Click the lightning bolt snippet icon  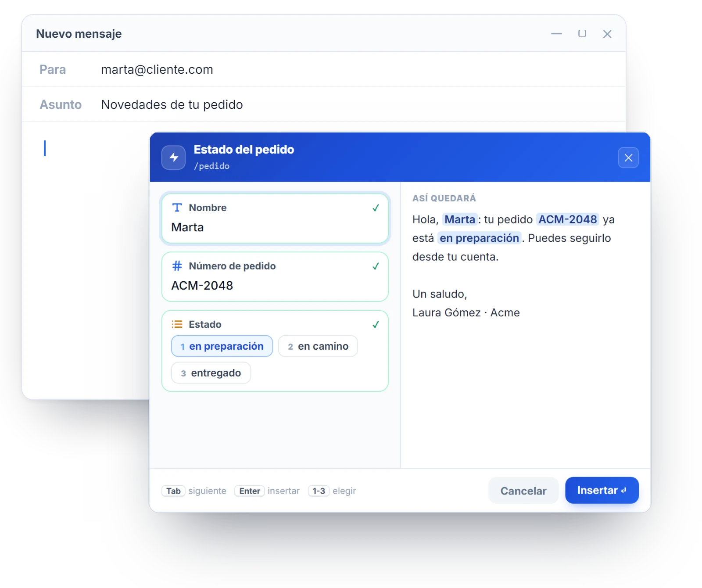tap(174, 158)
